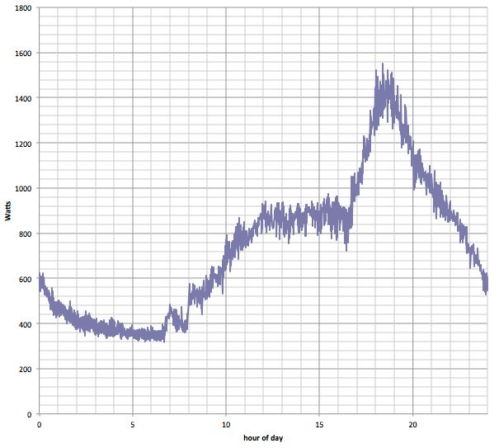Select the 1000 y-axis tick label
The image size is (499, 448).
[x=22, y=189]
